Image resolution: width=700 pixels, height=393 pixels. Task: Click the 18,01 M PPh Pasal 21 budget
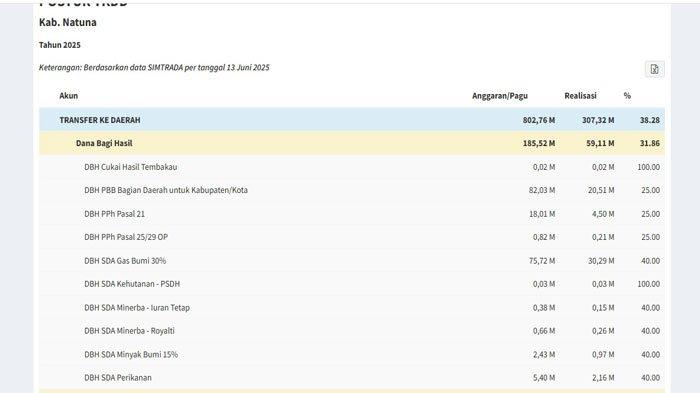542,214
